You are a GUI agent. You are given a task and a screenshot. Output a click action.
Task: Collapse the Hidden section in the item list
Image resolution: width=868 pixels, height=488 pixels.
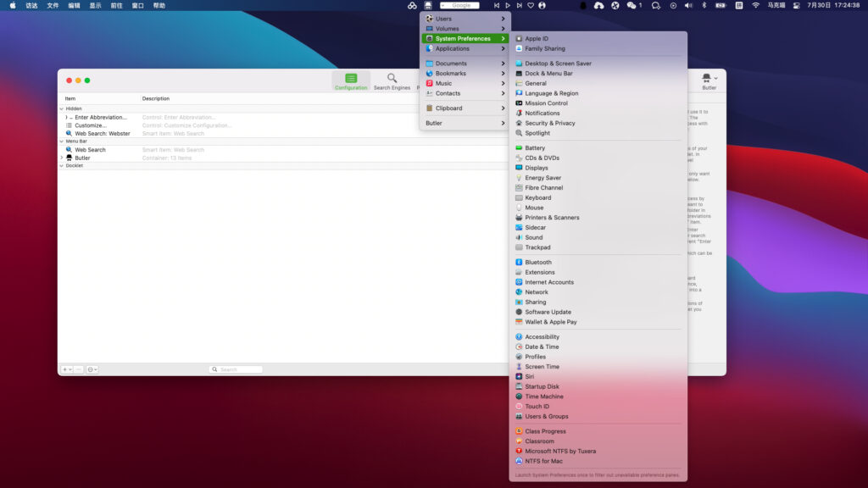pos(61,108)
